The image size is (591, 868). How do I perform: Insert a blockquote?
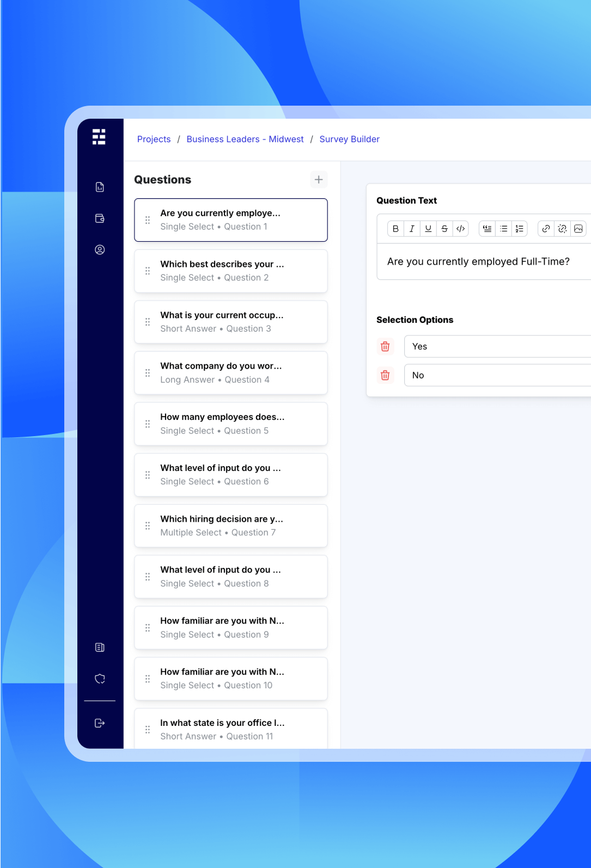pos(487,229)
